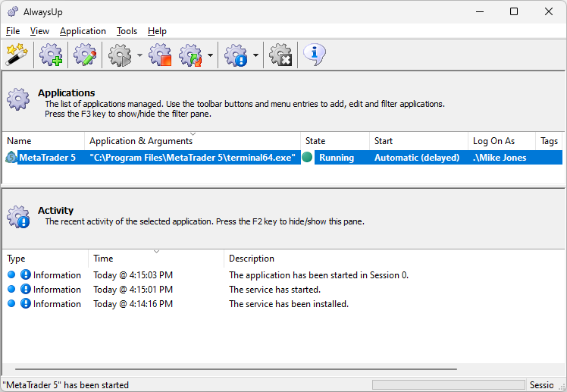This screenshot has height=392, width=567.
Task: Click the Running state text
Action: tap(337, 158)
